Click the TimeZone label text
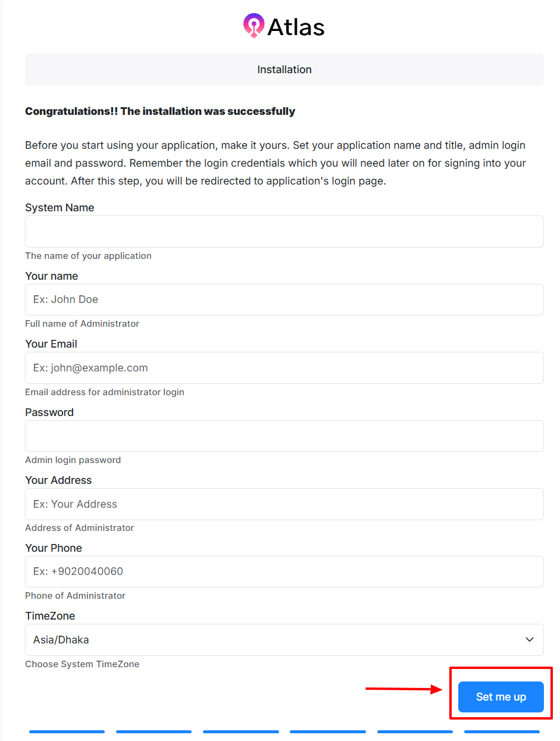The image size is (560, 741). pos(50,616)
